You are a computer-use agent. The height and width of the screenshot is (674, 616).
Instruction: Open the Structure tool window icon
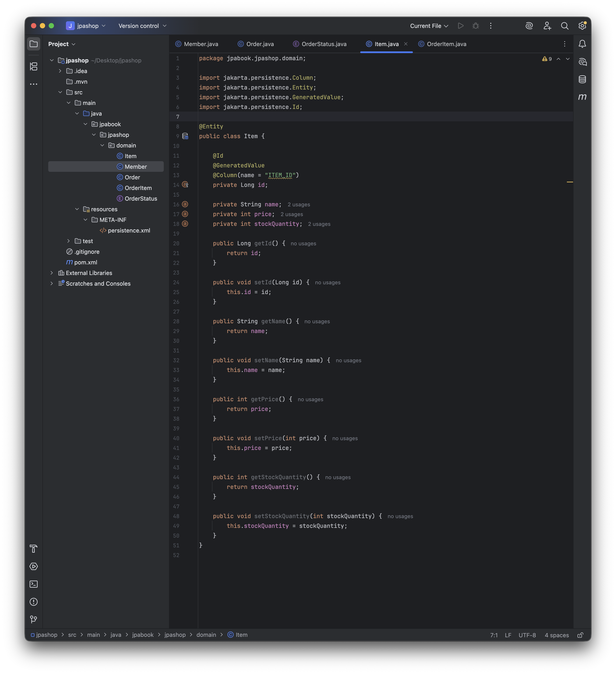[34, 66]
